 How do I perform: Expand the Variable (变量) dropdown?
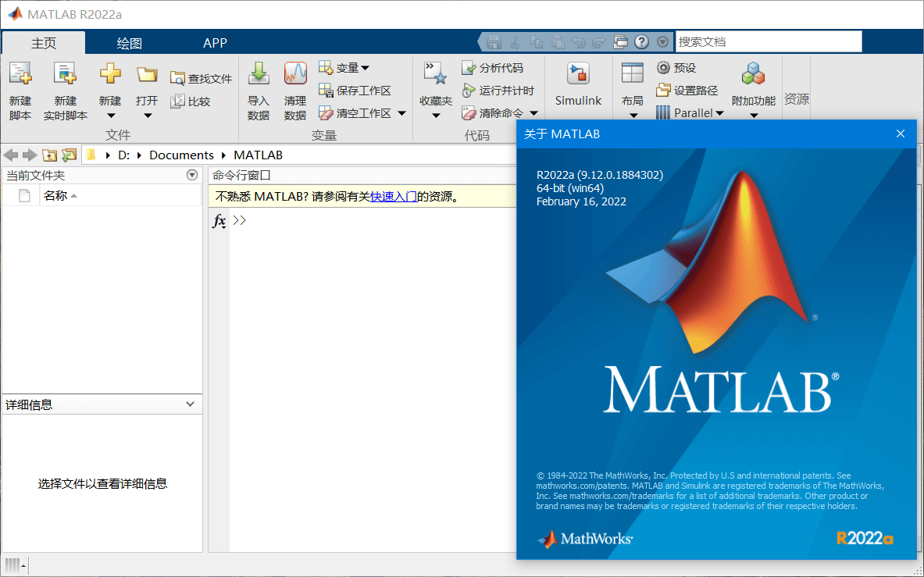point(365,68)
